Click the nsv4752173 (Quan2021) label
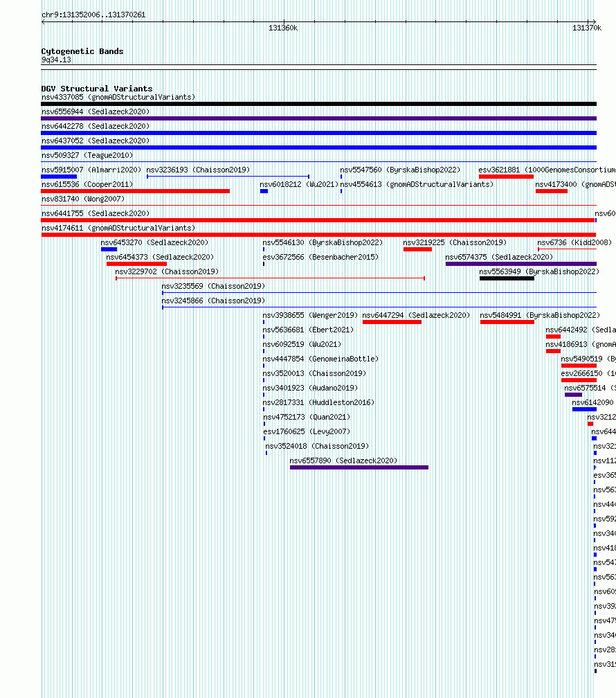616x698 pixels. [x=307, y=417]
